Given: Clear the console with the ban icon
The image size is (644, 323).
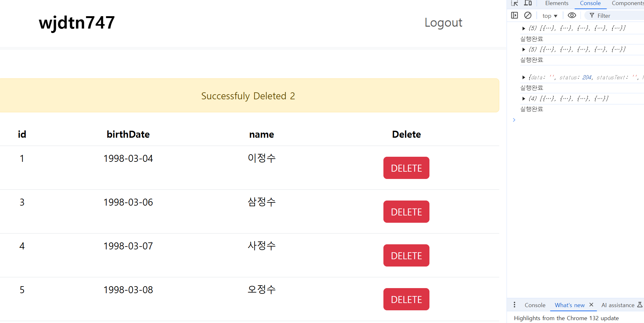Looking at the screenshot, I should click(x=528, y=15).
